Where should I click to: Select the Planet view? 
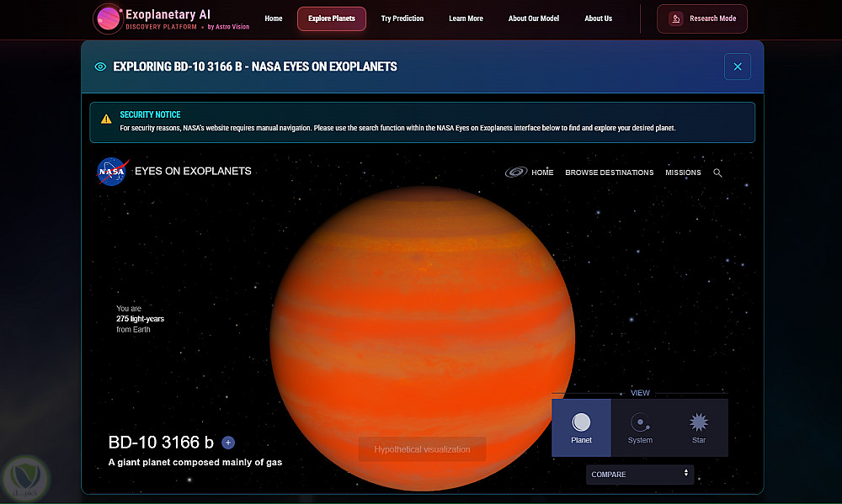(581, 427)
